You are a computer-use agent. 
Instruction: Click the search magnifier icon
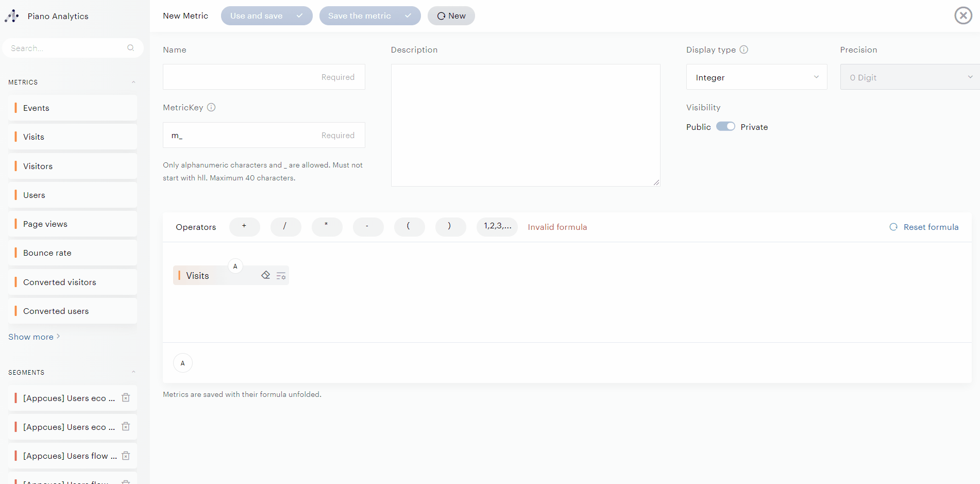click(x=130, y=48)
